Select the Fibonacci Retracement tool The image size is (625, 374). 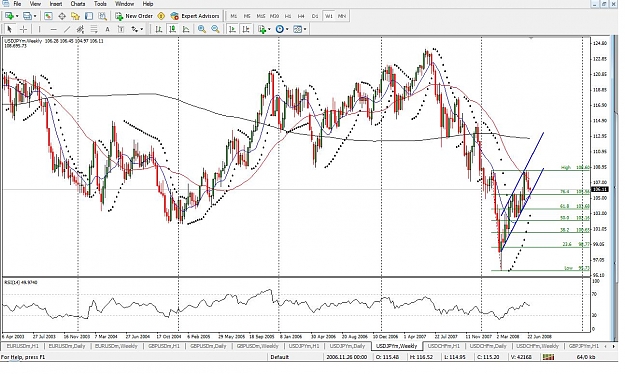[x=94, y=29]
